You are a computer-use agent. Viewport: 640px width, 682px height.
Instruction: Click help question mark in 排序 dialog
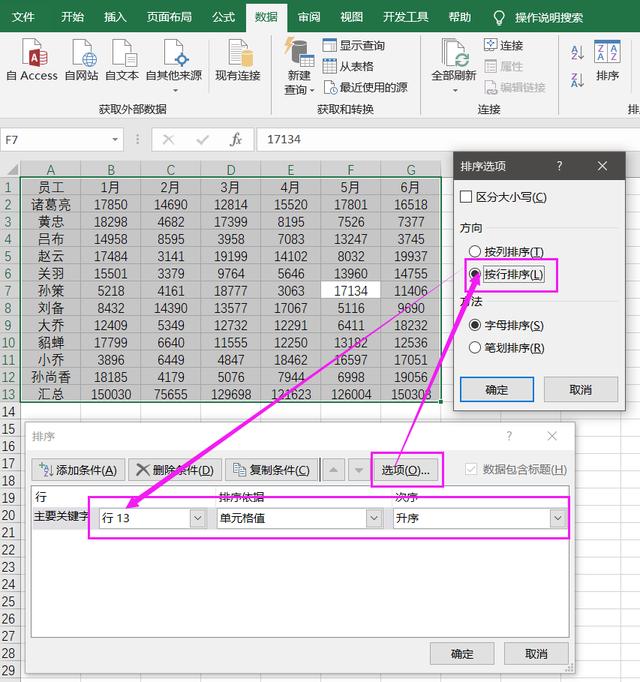tap(509, 435)
